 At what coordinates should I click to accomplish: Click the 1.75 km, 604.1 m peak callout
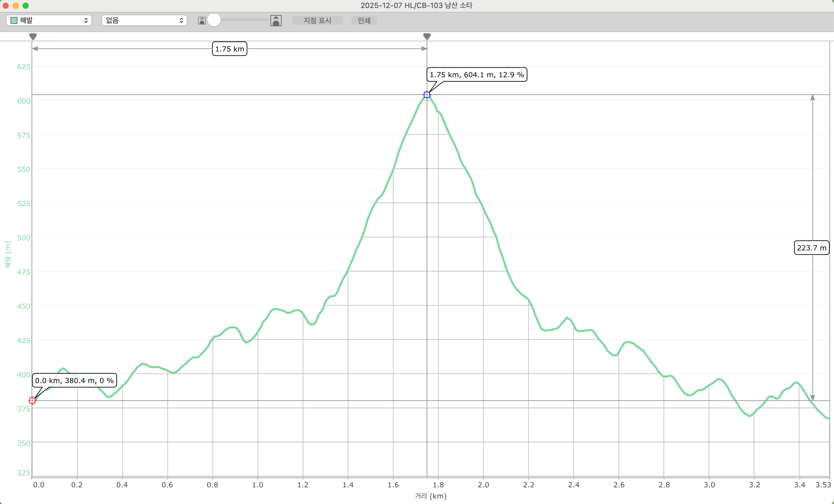(x=477, y=74)
